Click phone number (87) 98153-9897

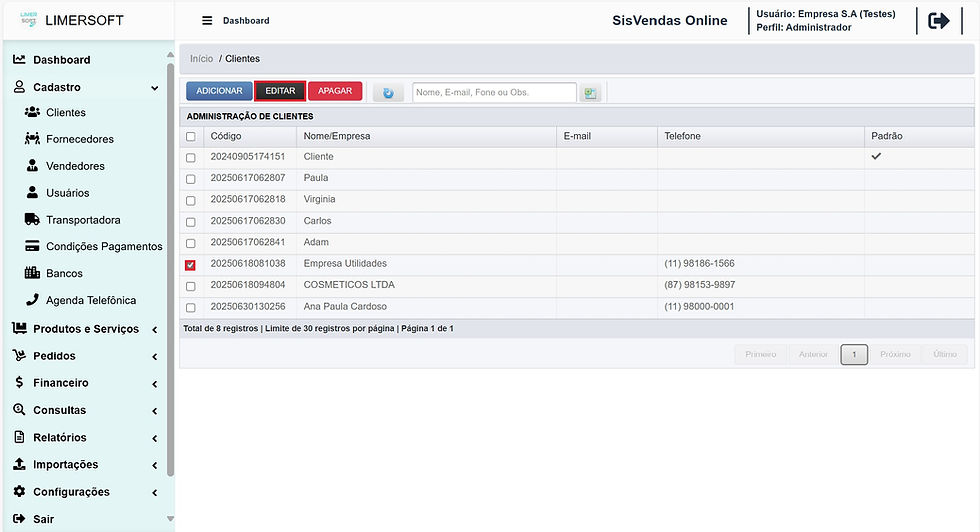(x=699, y=285)
